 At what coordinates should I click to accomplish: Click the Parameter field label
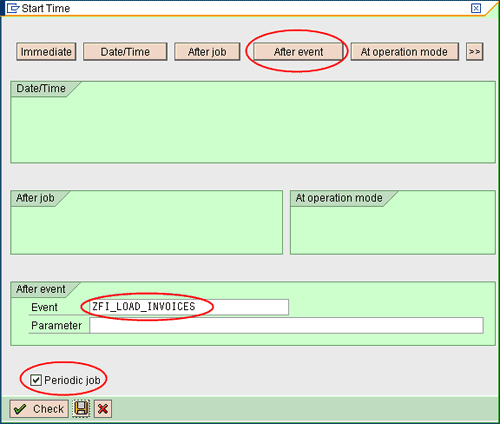tap(56, 325)
